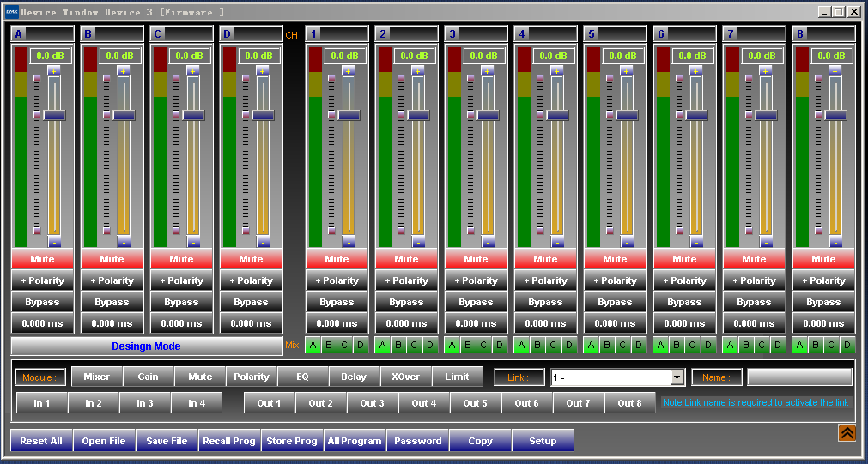The width and height of the screenshot is (868, 464).
Task: Open the Mixer module tab
Action: coord(97,377)
